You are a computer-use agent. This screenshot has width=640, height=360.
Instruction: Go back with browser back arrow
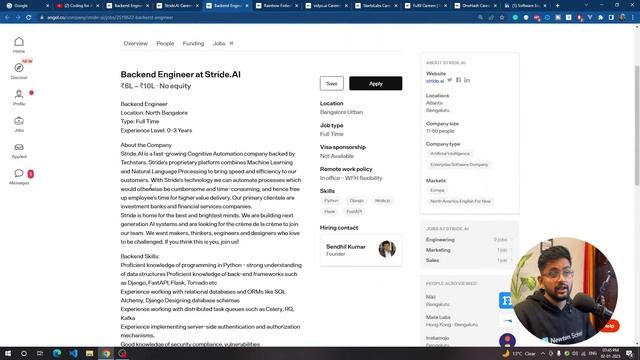click(x=7, y=18)
